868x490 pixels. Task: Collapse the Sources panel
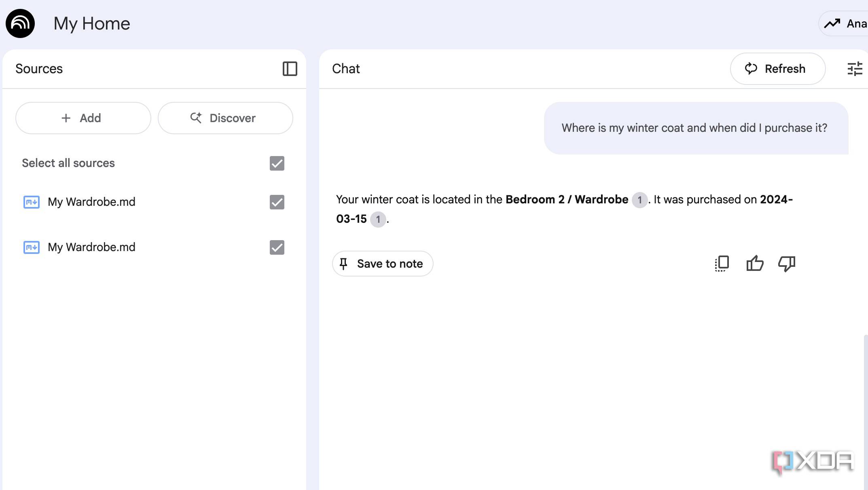290,69
